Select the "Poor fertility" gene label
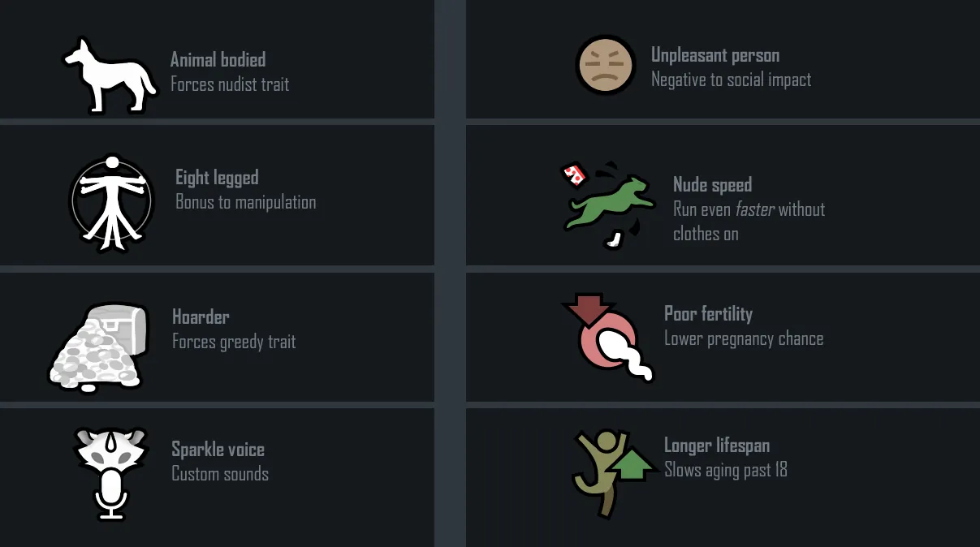Screen dimensions: 980x547 point(708,313)
